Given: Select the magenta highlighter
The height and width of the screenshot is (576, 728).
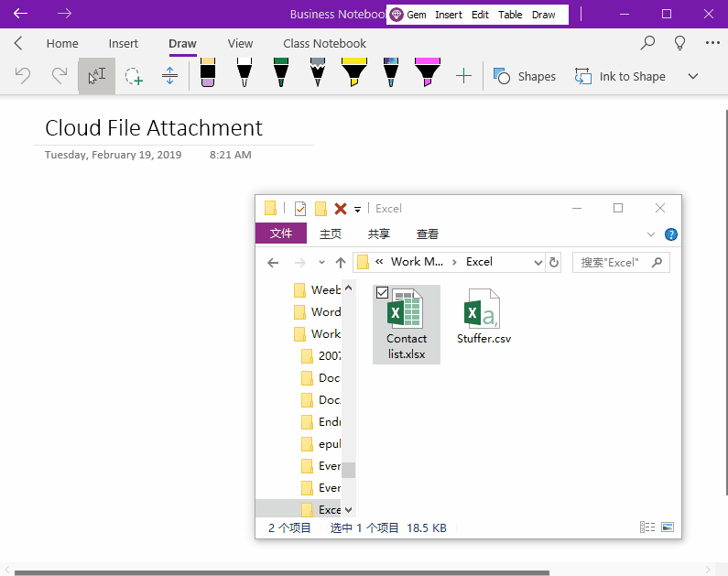Looking at the screenshot, I should click(x=428, y=72).
